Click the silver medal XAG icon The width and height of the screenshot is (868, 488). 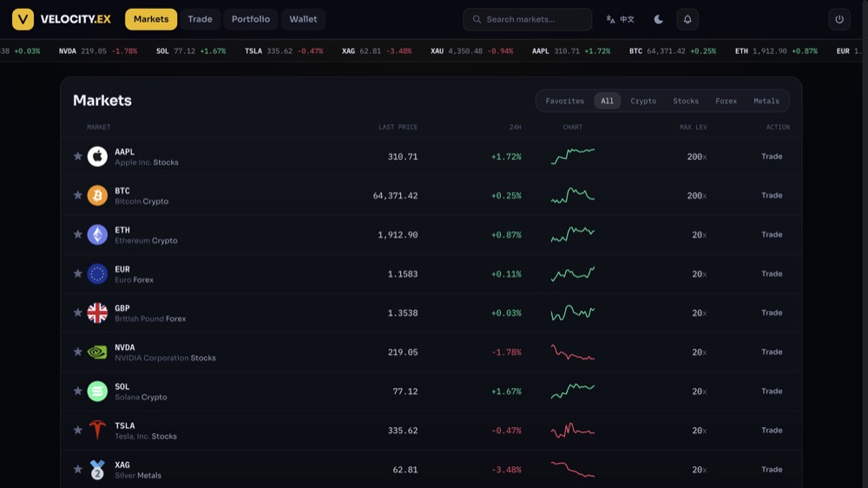coord(97,470)
